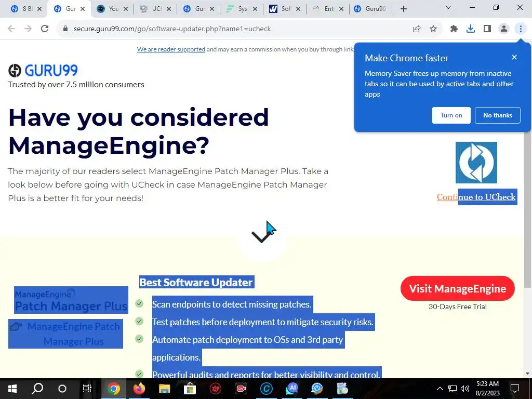This screenshot has width=532, height=399.
Task: Open the tab search chevron
Action: tap(448, 7)
